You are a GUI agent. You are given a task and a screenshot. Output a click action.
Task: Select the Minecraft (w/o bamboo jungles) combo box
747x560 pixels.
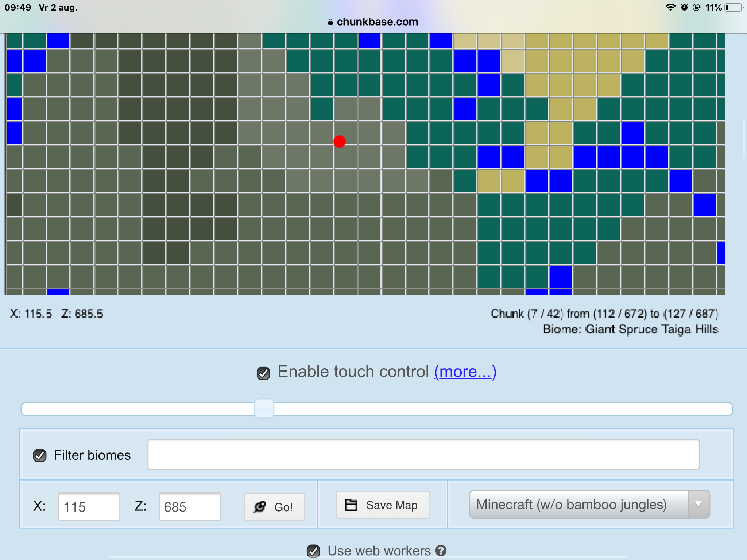coord(578,505)
